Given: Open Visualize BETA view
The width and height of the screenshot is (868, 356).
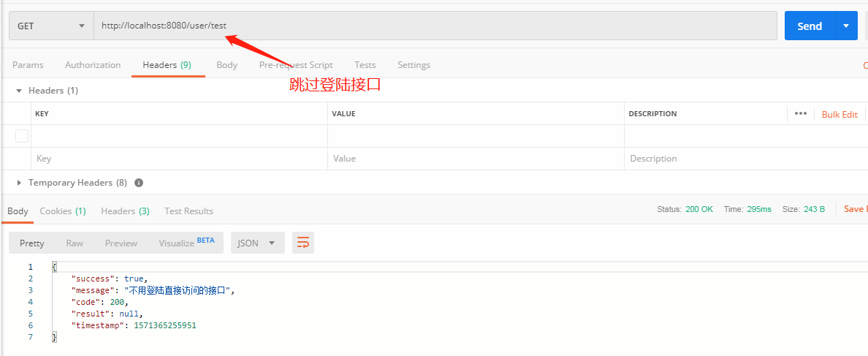Looking at the screenshot, I should click(186, 243).
